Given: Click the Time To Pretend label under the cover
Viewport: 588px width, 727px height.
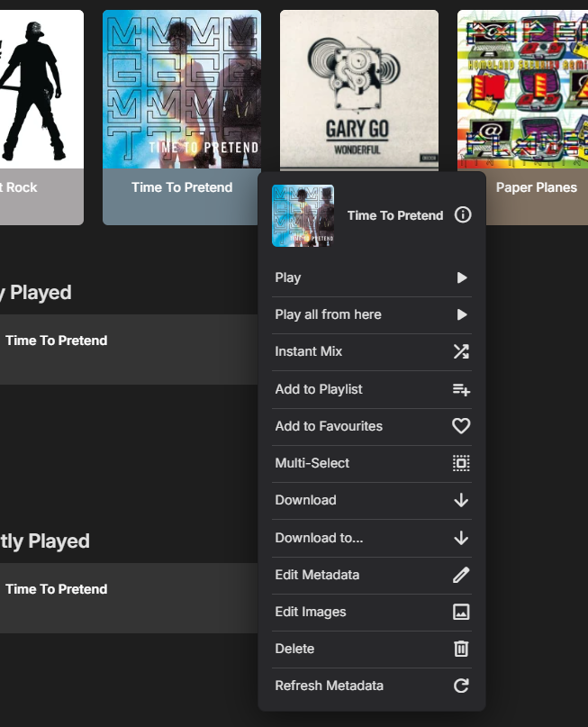Looking at the screenshot, I should pos(182,187).
